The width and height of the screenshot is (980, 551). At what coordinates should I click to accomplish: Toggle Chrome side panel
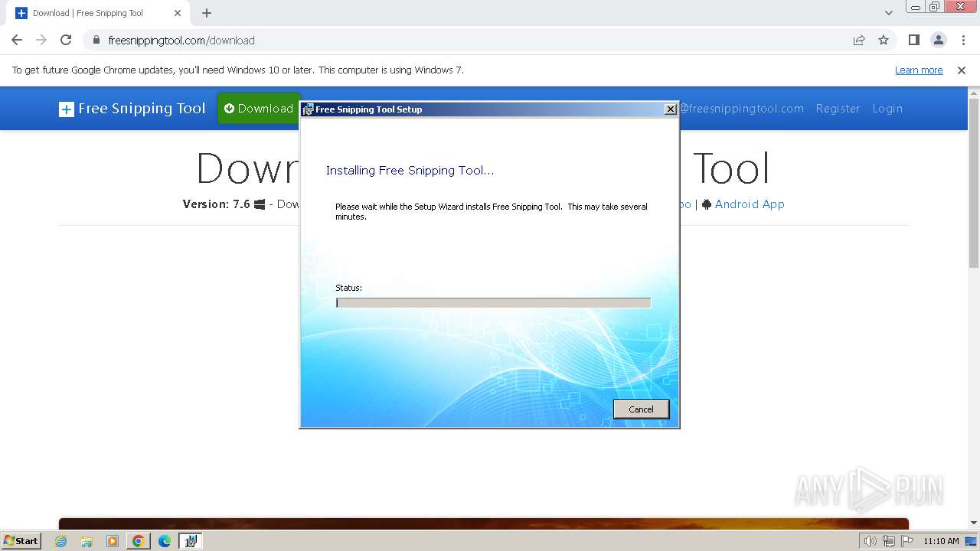pyautogui.click(x=914, y=40)
